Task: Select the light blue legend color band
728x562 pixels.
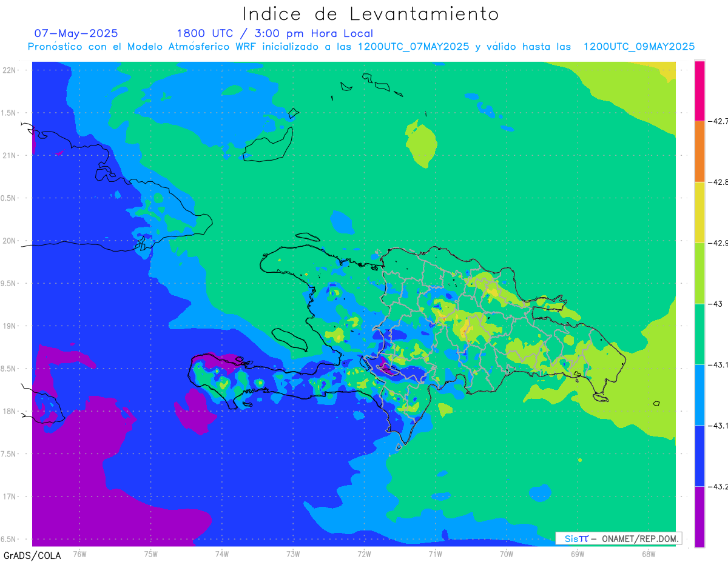Action: tap(699, 395)
